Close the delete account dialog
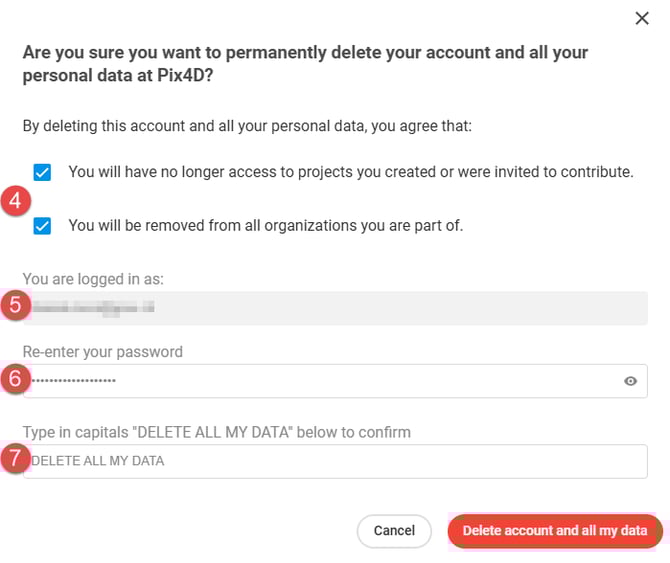The image size is (670, 563). pos(642,18)
